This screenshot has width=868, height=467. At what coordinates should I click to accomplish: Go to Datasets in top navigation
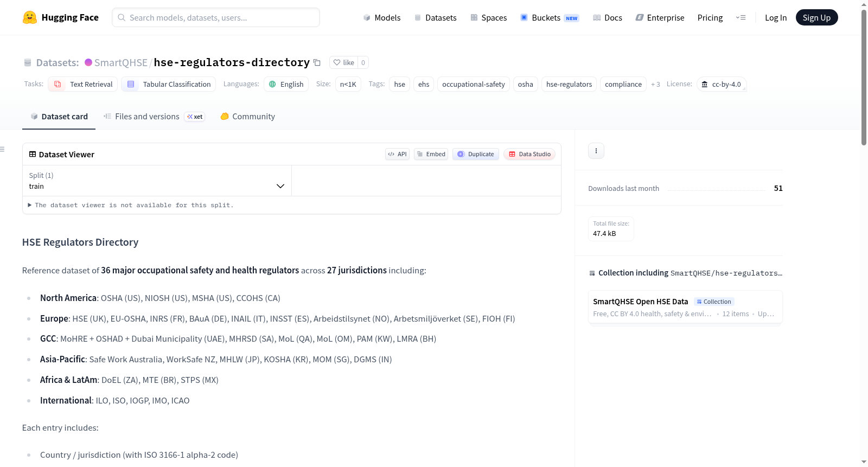pos(435,17)
